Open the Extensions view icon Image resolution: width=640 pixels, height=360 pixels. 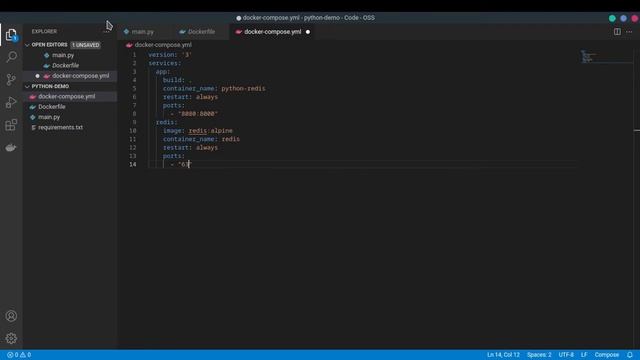[11, 125]
